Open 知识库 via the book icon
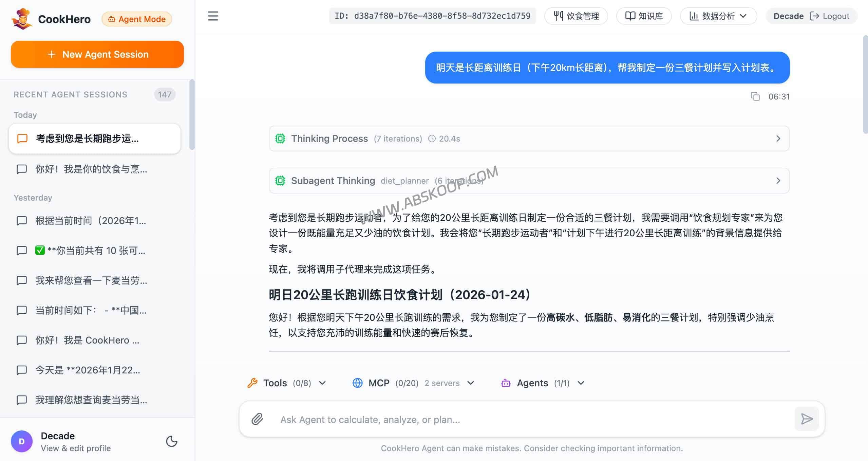The height and width of the screenshot is (461, 868). (630, 16)
